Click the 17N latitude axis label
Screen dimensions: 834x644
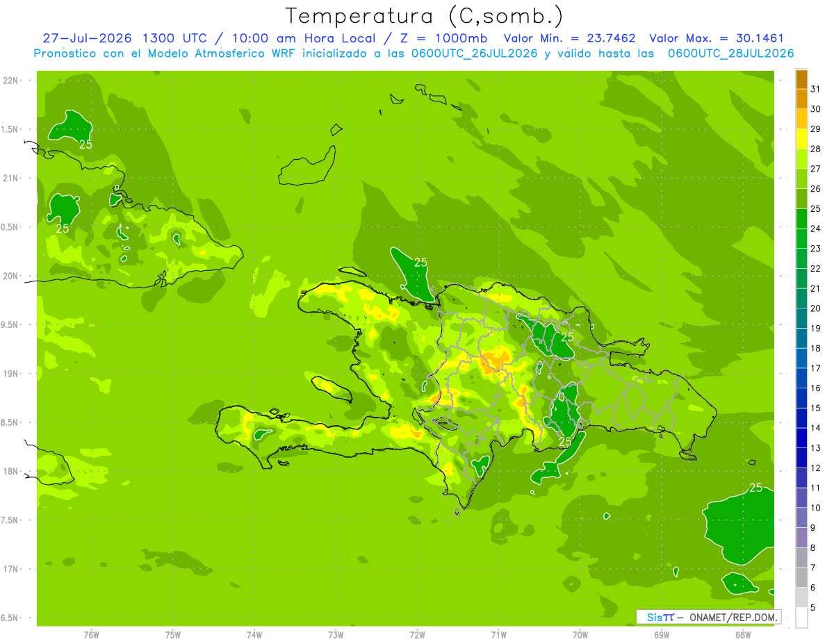pyautogui.click(x=11, y=569)
